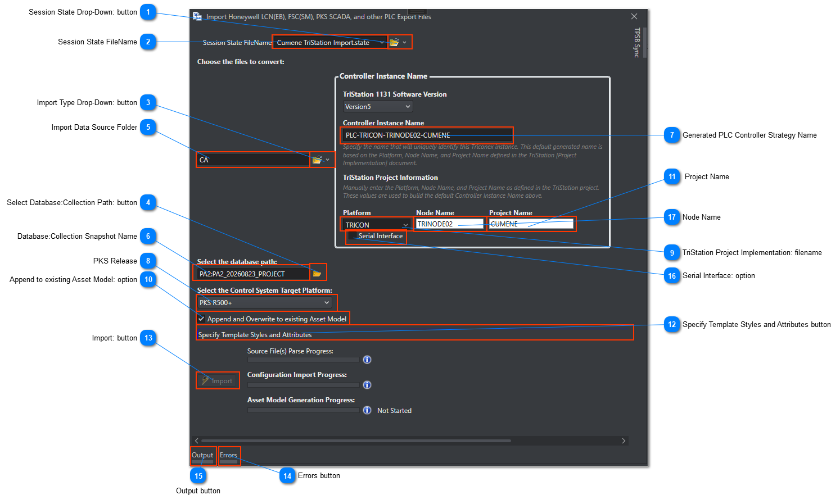Click the Source File(s) Parse progress bar
Image resolution: width=840 pixels, height=504 pixels.
304,360
